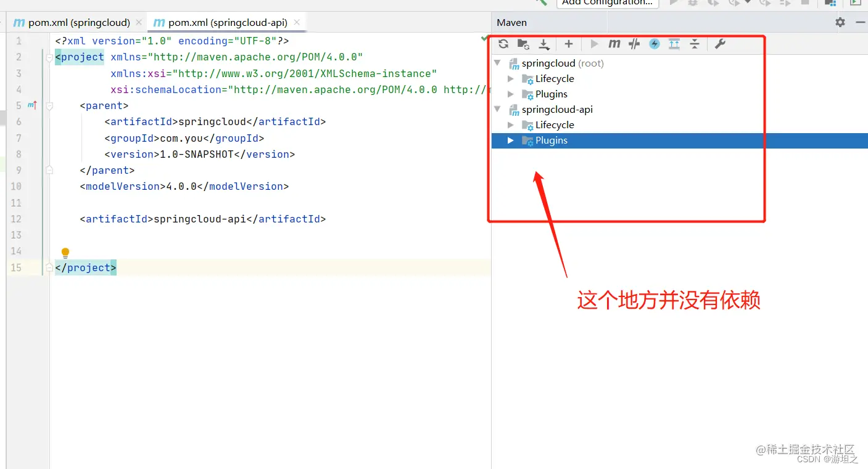The height and width of the screenshot is (469, 868).
Task: Click the build hammer icon
Action: point(542,2)
